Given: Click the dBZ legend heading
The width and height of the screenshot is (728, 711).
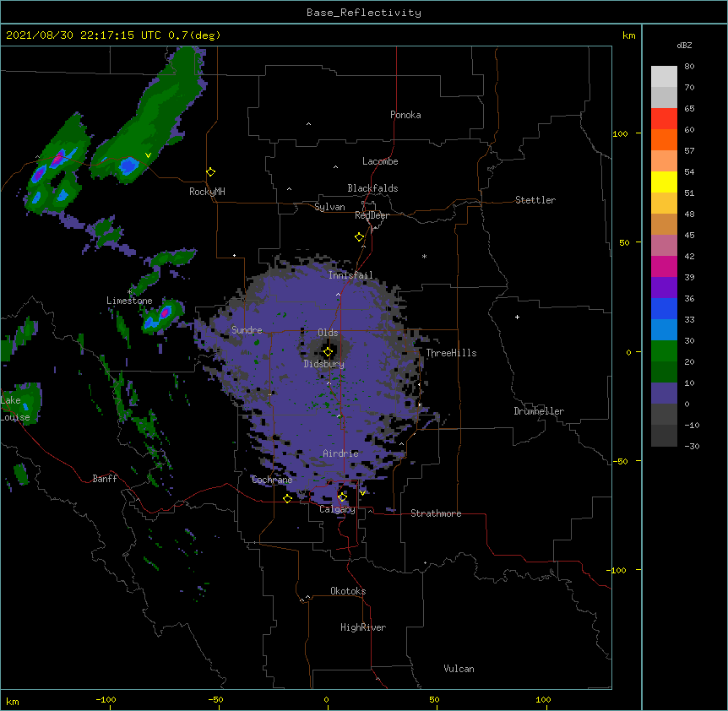Looking at the screenshot, I should [684, 46].
